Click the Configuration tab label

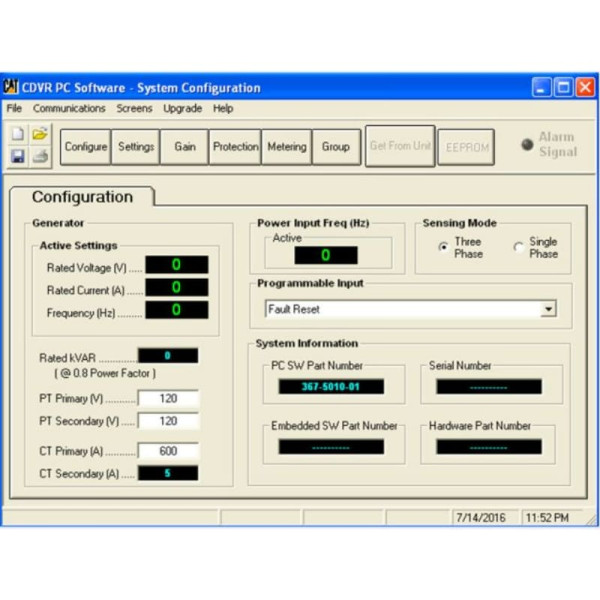(x=82, y=197)
